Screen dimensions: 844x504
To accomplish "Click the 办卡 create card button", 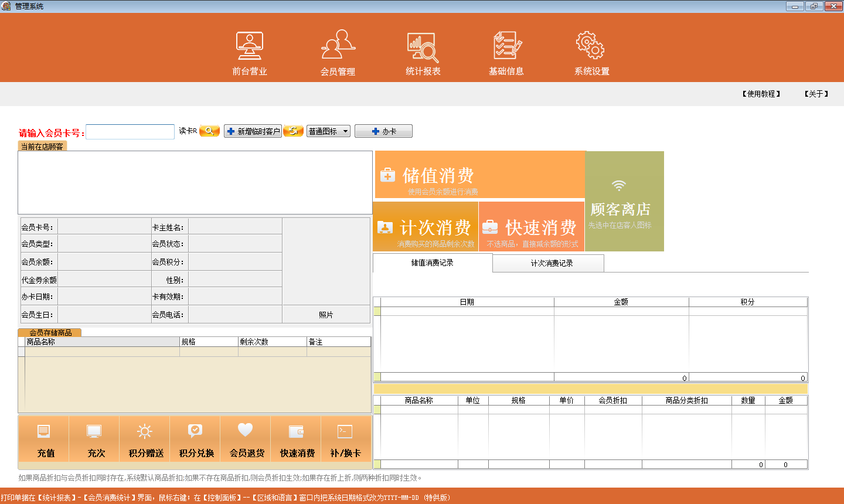I will [383, 131].
